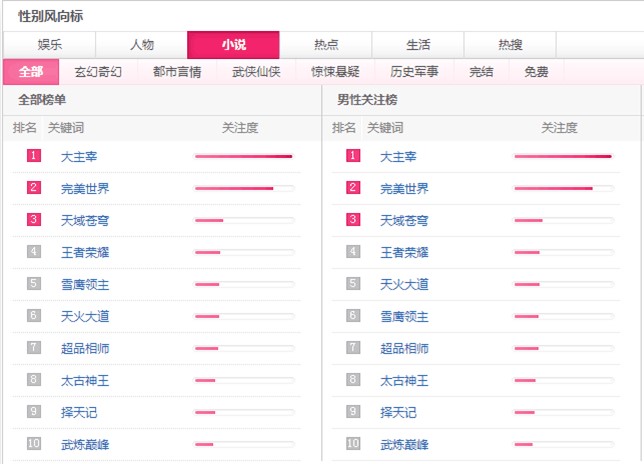Image resolution: width=644 pixels, height=464 pixels.
Task: Click rank 3 badge in 男性关注榜
Action: click(353, 220)
